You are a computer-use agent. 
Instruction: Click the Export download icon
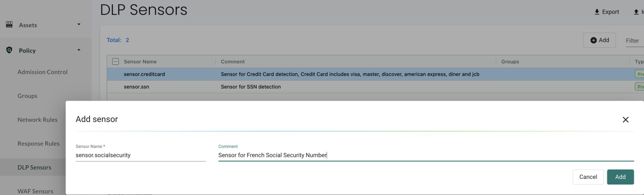tap(597, 12)
